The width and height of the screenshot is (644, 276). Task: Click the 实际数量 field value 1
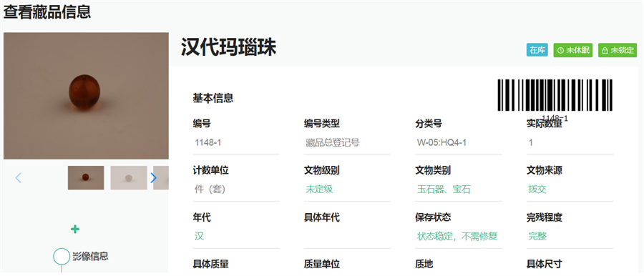pyautogui.click(x=570, y=143)
